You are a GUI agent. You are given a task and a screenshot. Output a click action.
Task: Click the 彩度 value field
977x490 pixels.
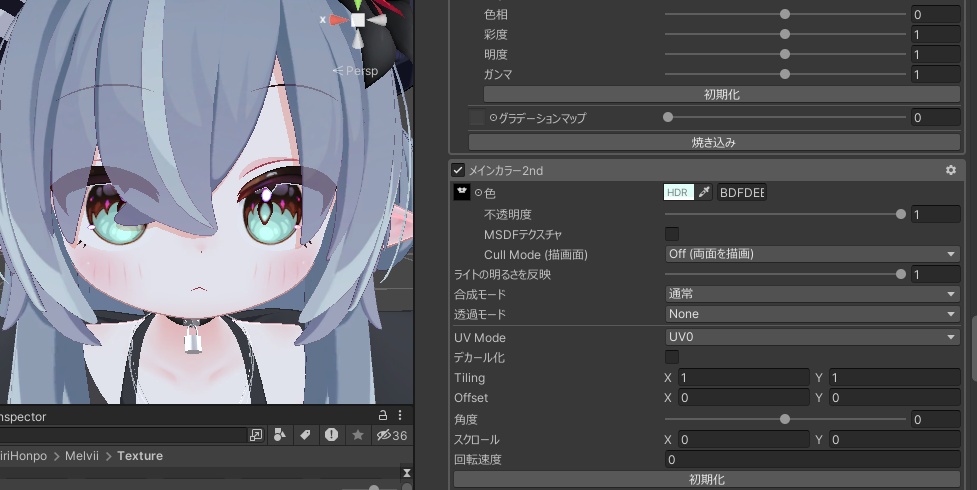coord(935,34)
